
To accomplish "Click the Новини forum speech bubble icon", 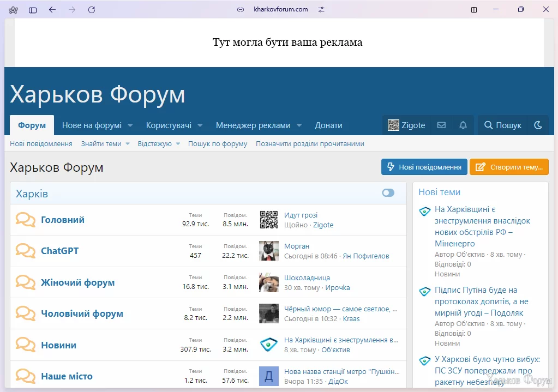I will tap(26, 345).
